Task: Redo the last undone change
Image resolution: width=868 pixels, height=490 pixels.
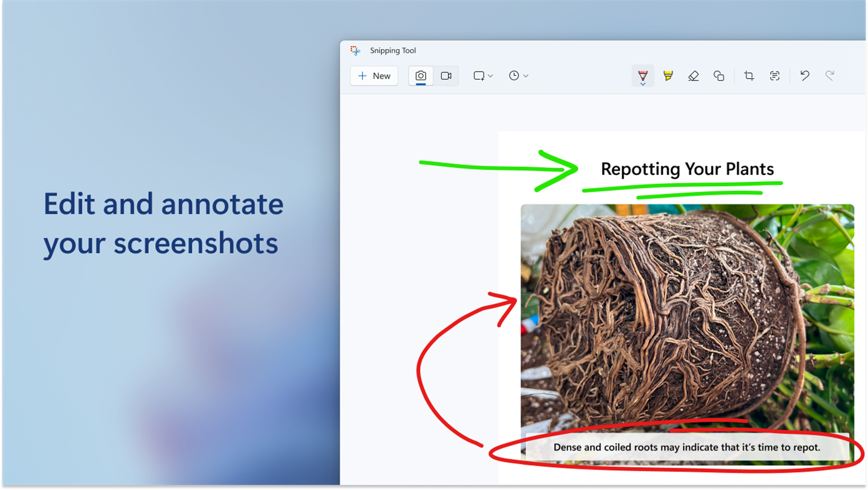Action: [x=829, y=75]
